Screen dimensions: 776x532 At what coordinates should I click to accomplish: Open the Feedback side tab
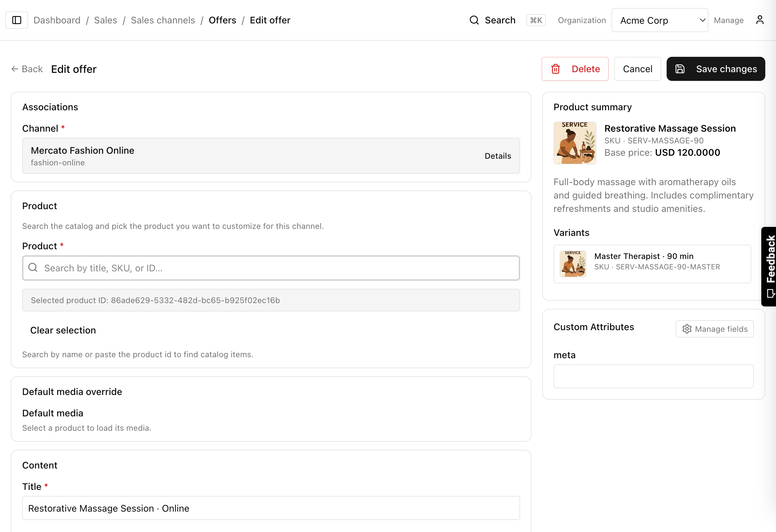(x=769, y=266)
